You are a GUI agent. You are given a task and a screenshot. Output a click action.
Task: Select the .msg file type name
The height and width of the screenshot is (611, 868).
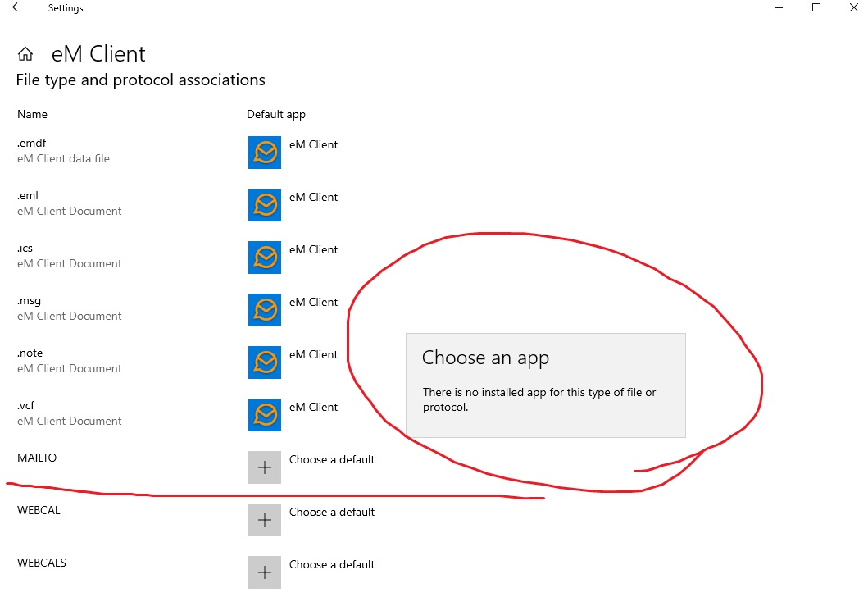[x=29, y=301]
